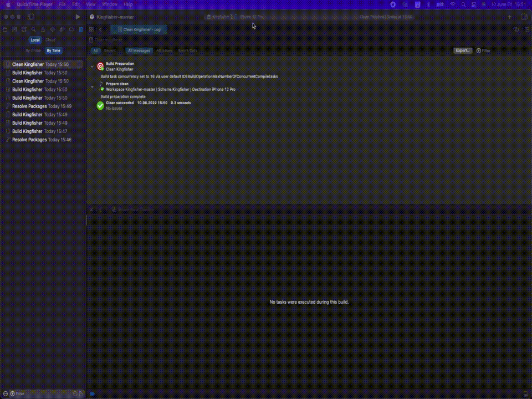Image resolution: width=532 pixels, height=399 pixels.
Task: Open the Find navigator magnifier icon
Action: click(34, 29)
